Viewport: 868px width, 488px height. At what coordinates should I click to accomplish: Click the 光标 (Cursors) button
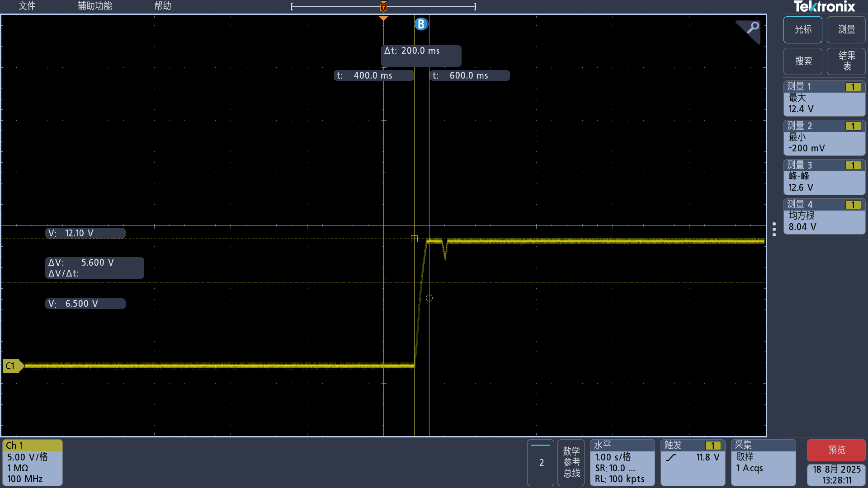coord(802,29)
